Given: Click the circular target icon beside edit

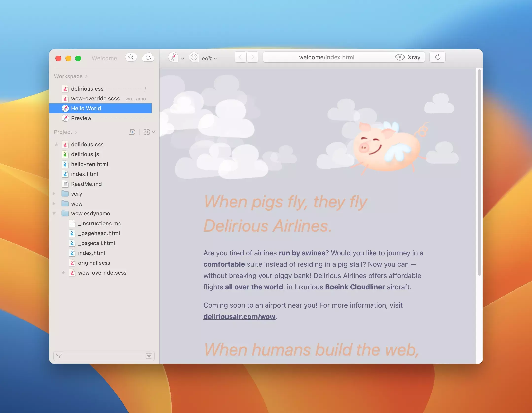Looking at the screenshot, I should pos(194,57).
